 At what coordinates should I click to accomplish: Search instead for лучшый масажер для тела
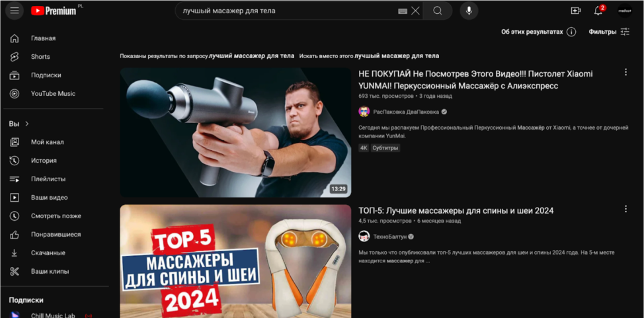click(397, 56)
